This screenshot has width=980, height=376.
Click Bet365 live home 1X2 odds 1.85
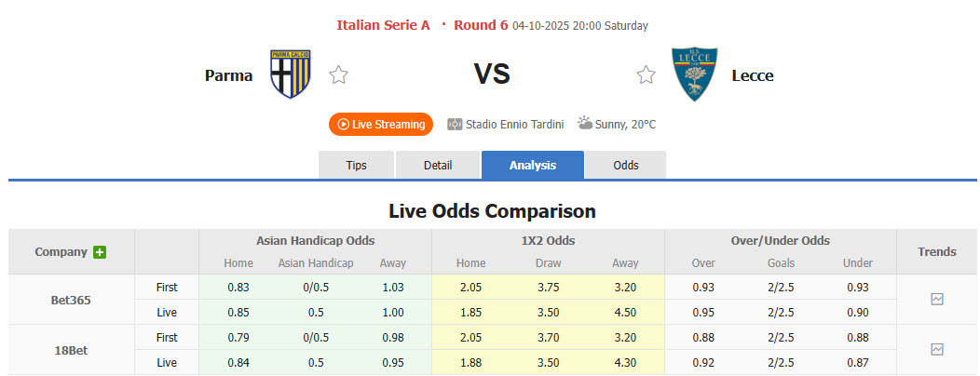(x=470, y=313)
